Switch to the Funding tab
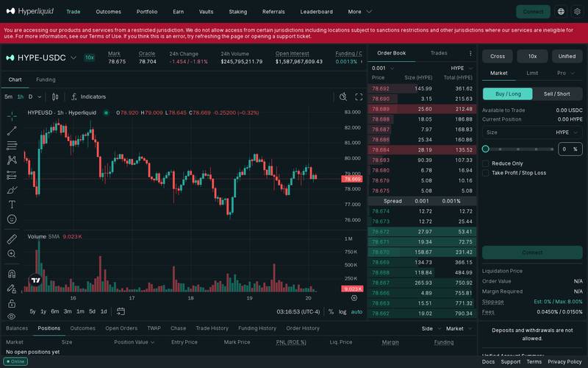This screenshot has height=368, width=588. [46, 79]
